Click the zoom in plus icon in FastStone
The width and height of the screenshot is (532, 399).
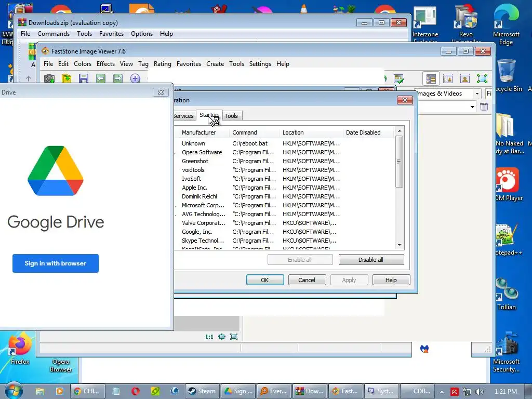[135, 78]
